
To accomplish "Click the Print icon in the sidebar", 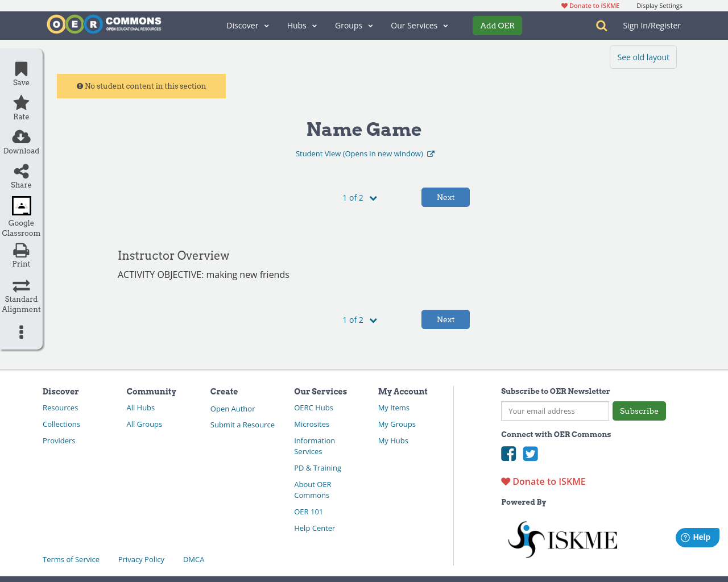I will pos(20,250).
